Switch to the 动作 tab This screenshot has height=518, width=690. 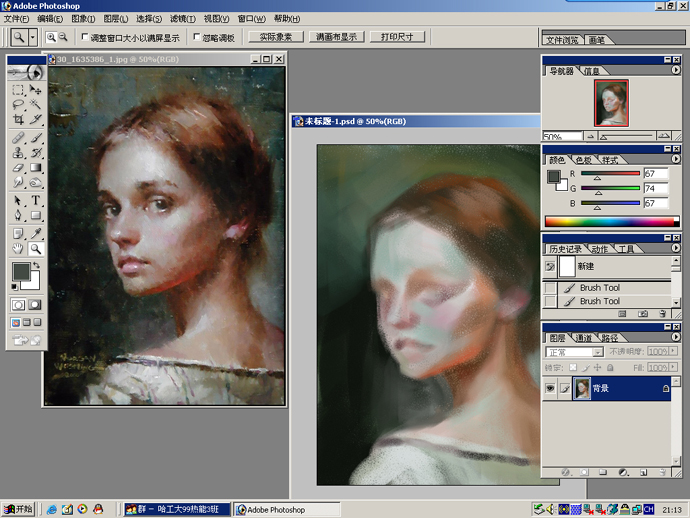[600, 249]
